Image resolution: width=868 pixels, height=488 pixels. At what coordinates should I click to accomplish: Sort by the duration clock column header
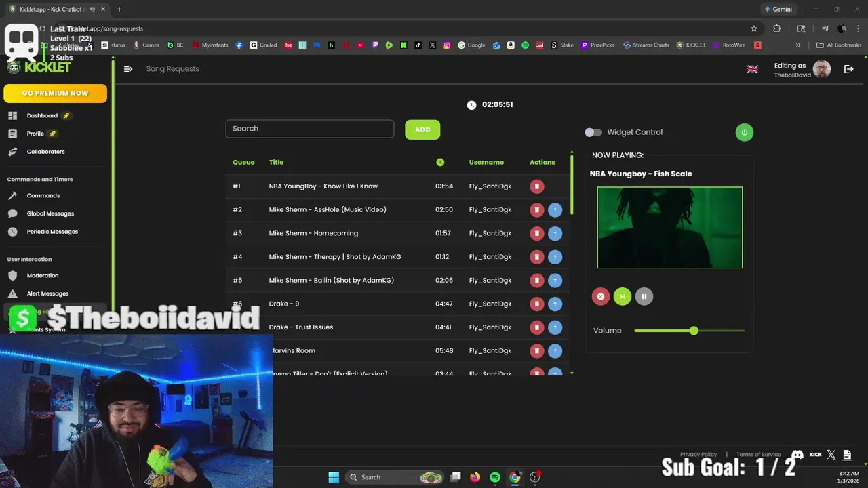tap(440, 162)
